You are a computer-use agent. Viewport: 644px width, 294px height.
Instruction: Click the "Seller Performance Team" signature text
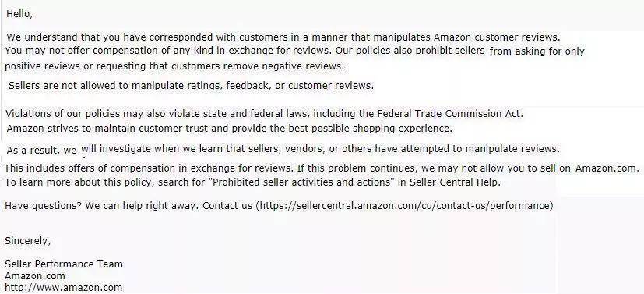(x=64, y=264)
